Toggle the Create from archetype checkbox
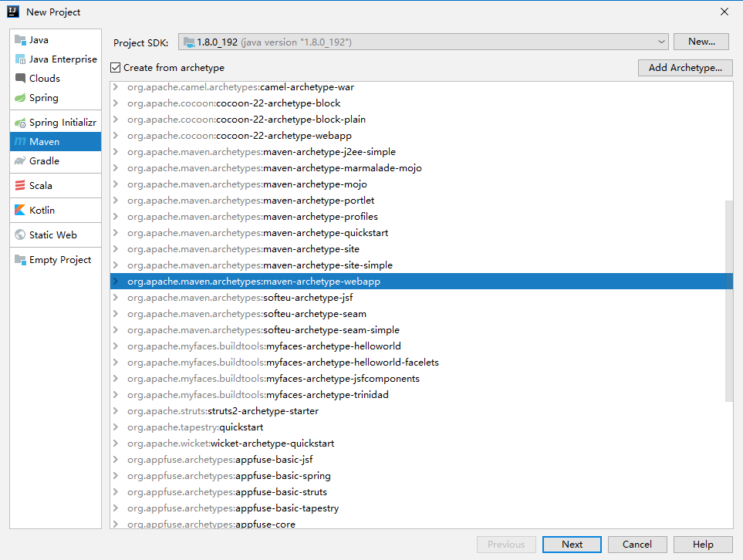743x560 pixels. [x=115, y=68]
